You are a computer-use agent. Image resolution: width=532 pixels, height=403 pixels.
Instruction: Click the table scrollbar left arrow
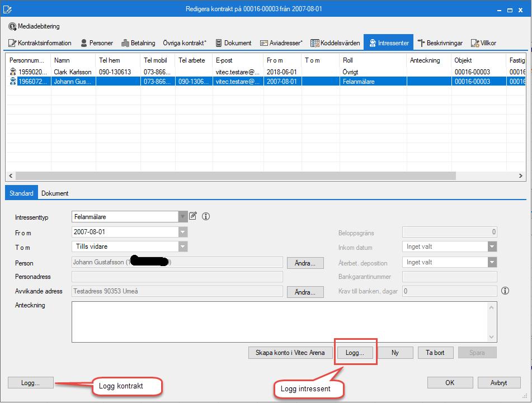click(x=11, y=176)
